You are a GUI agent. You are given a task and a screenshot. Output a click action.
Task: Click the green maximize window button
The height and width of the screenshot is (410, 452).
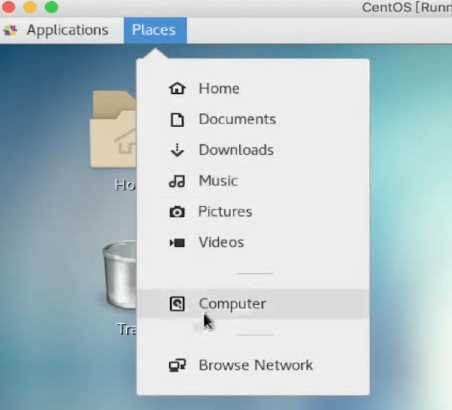[x=52, y=7]
